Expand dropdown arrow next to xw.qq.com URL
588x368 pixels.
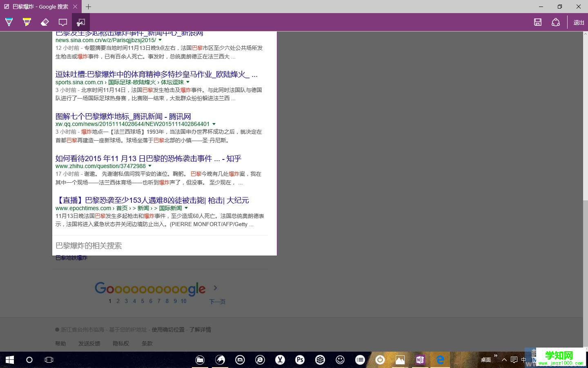[x=214, y=124]
